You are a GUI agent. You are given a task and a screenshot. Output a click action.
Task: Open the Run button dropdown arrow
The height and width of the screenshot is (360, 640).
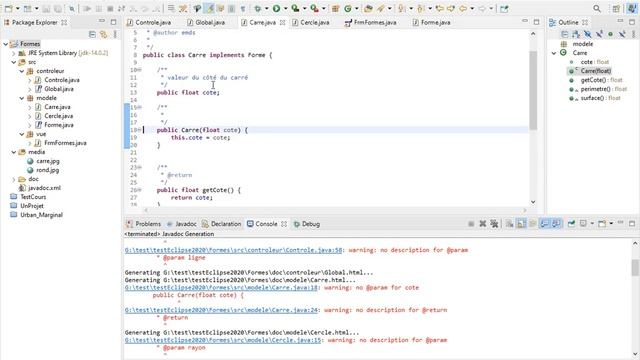[285, 9]
